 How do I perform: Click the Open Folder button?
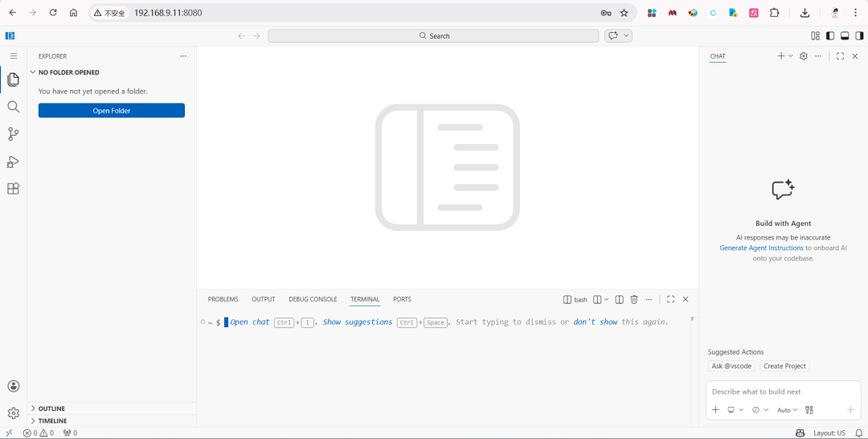point(111,111)
